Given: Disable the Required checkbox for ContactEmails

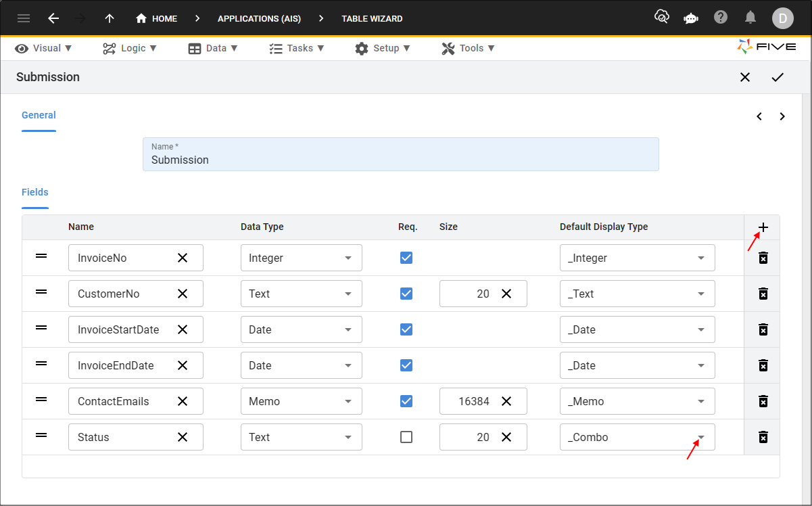Looking at the screenshot, I should point(406,401).
